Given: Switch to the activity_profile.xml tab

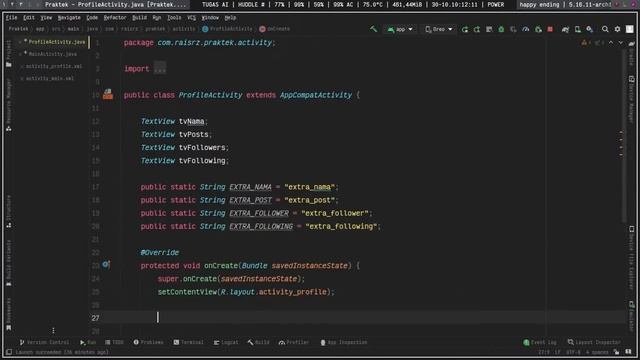Looking at the screenshot, I should click(52, 66).
